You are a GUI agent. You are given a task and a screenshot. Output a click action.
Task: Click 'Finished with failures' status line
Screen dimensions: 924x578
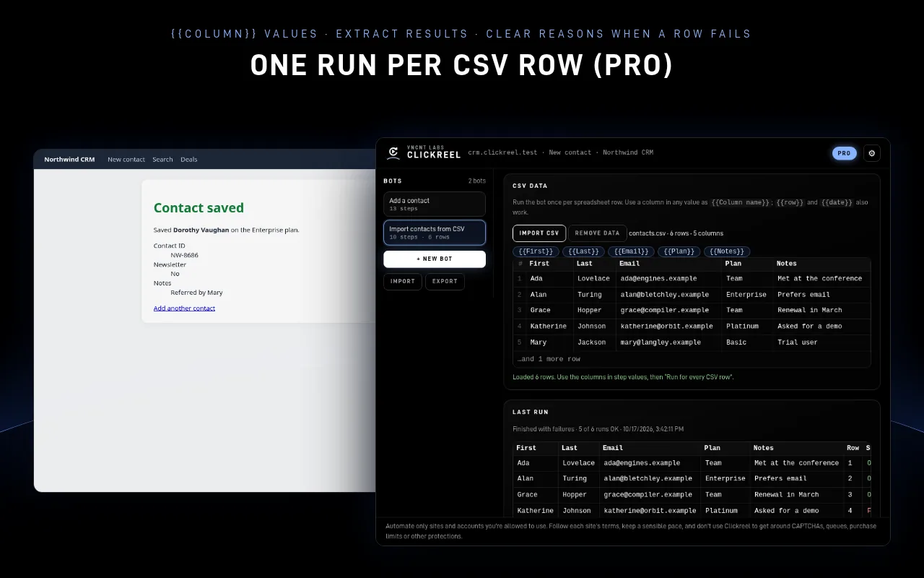tap(598, 429)
